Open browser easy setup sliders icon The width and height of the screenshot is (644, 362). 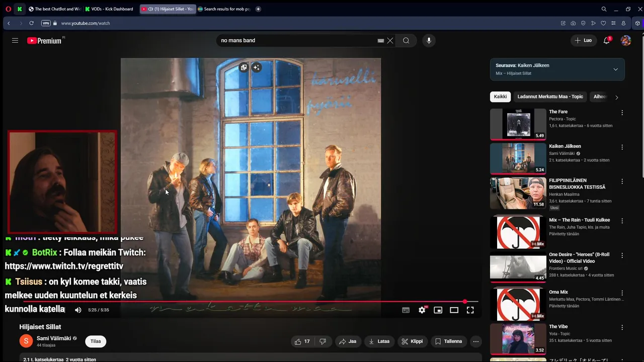click(x=613, y=23)
